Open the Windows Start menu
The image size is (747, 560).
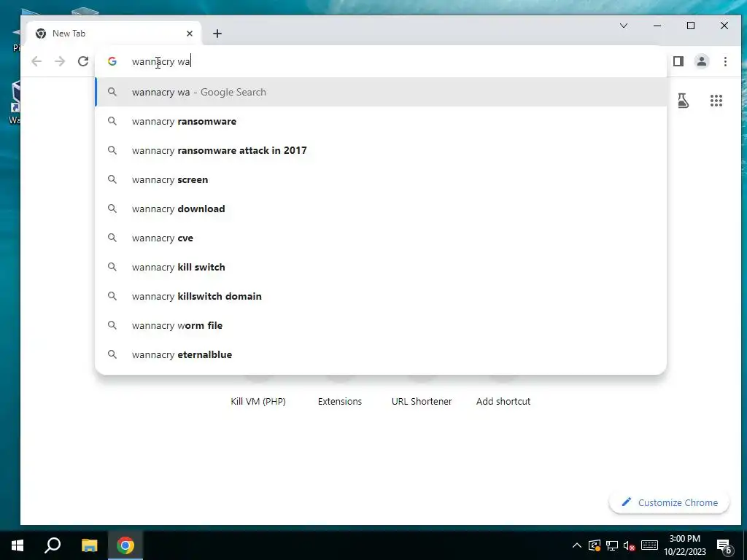pos(18,545)
